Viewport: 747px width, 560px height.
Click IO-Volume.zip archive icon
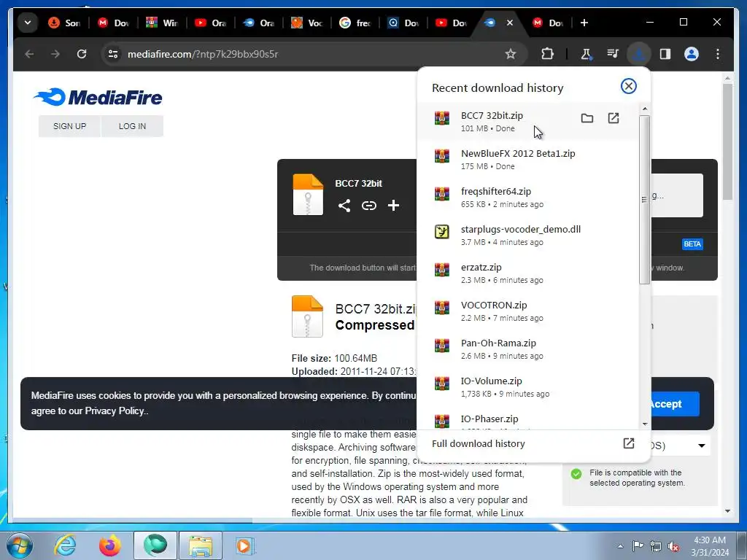[441, 384]
